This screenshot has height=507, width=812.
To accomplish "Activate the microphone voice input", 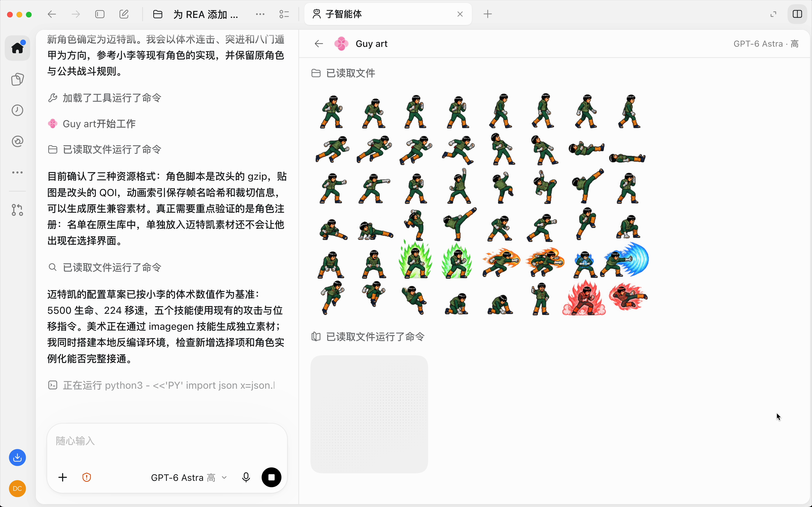I will 246,478.
